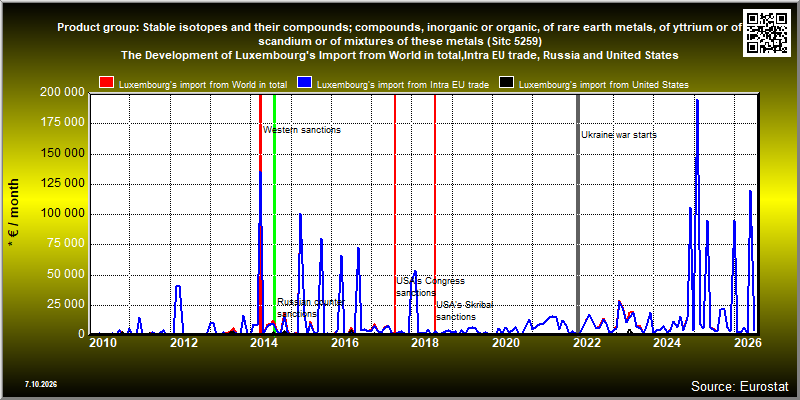This screenshot has width=800, height=400.
Task: Click the 'Source: Eurostat' text
Action: tap(740, 386)
